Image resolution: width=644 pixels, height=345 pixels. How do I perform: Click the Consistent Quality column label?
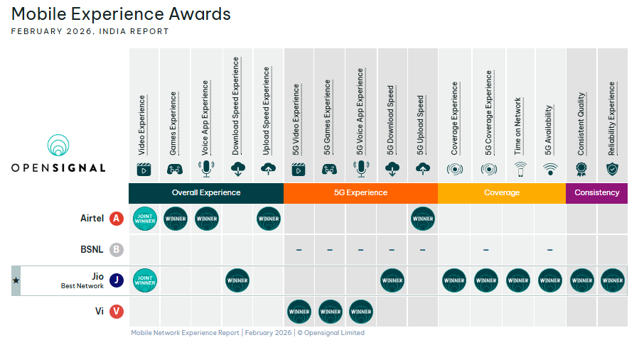point(581,124)
